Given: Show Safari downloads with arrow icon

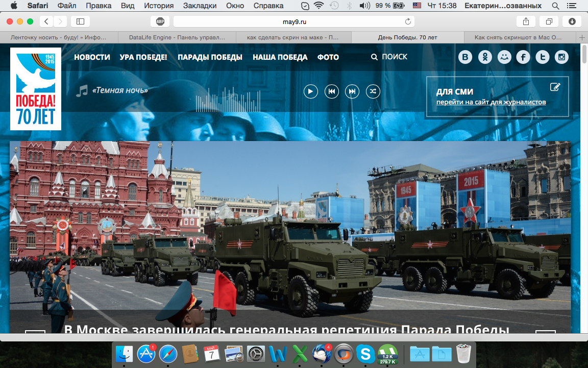Looking at the screenshot, I should [x=572, y=21].
